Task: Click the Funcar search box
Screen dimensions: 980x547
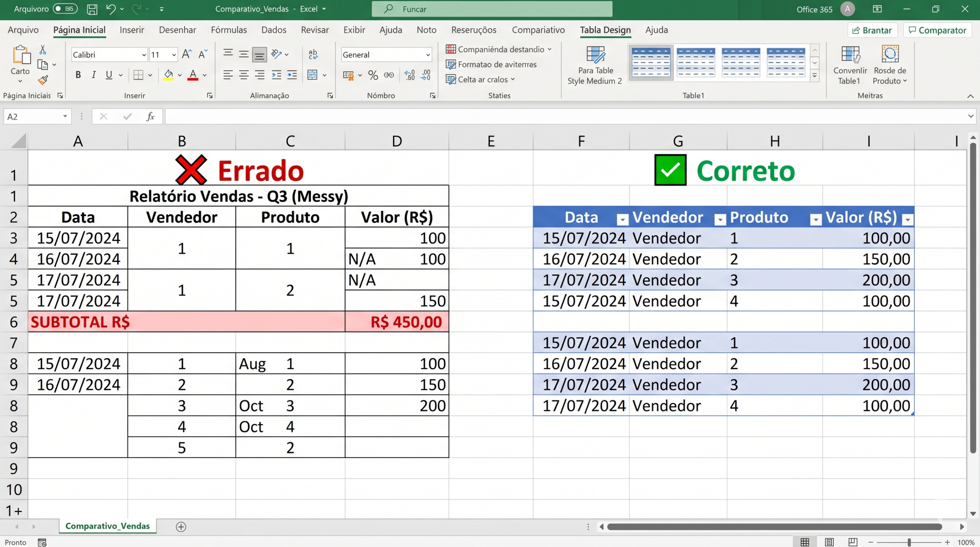Action: tap(492, 9)
